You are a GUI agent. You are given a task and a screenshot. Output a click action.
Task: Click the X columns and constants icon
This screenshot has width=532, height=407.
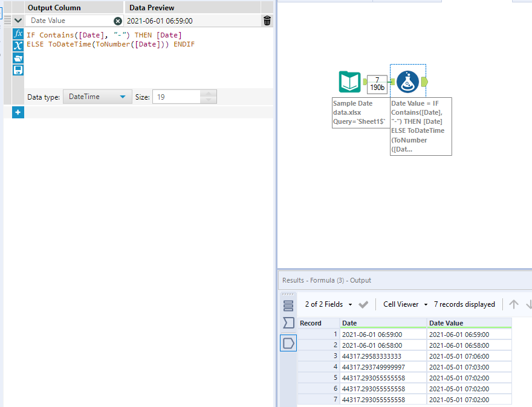(x=18, y=46)
